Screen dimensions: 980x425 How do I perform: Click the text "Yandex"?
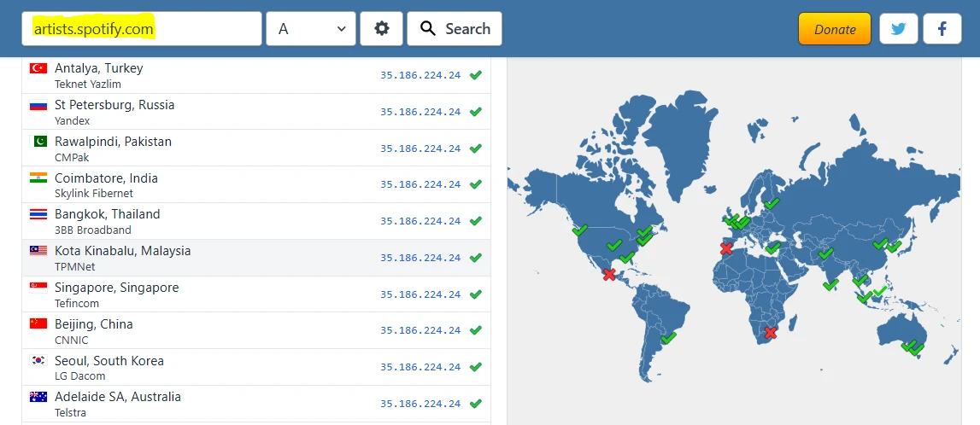(x=73, y=121)
